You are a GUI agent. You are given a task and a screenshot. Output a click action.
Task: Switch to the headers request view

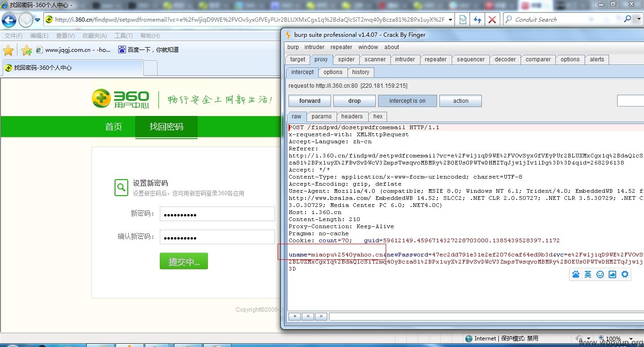[352, 116]
